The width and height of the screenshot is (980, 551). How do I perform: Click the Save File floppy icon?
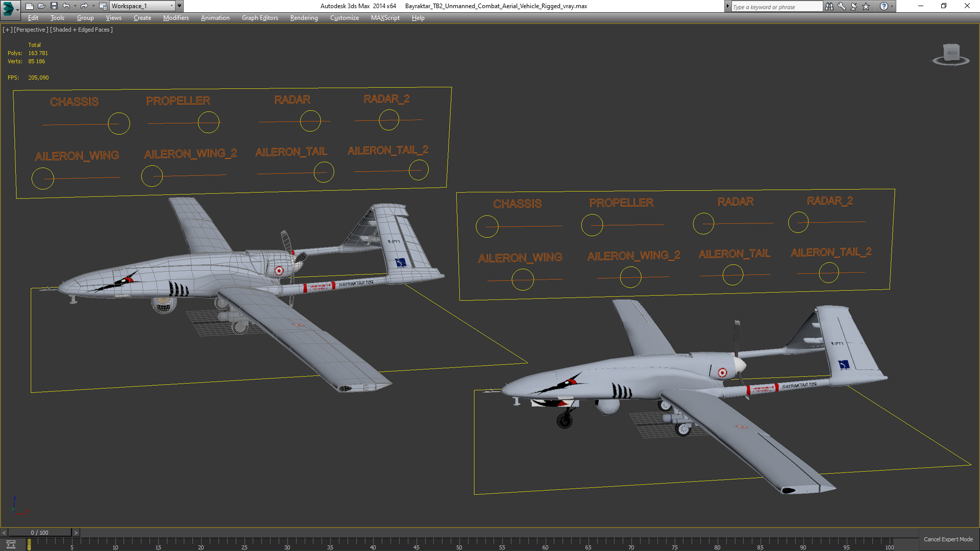pyautogui.click(x=54, y=6)
